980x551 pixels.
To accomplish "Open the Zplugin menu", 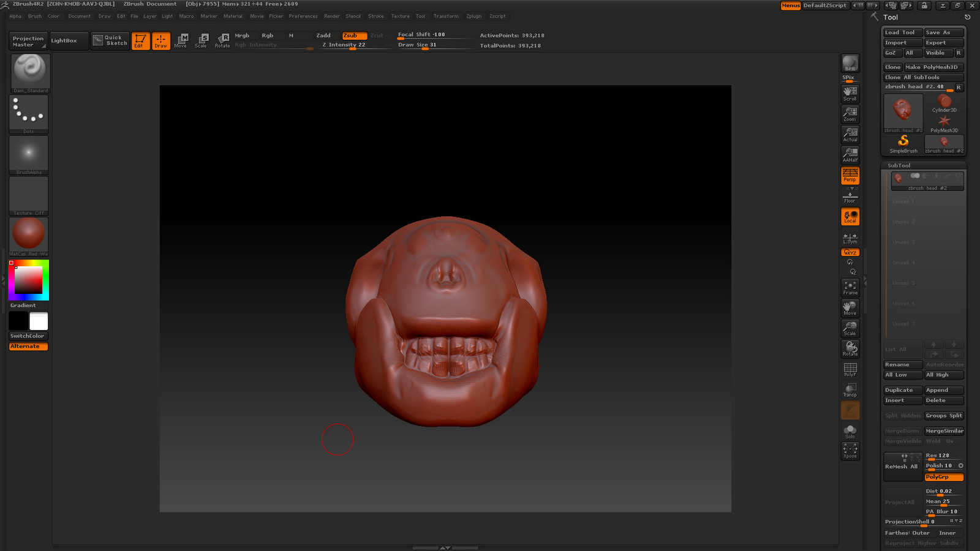I will coord(473,16).
